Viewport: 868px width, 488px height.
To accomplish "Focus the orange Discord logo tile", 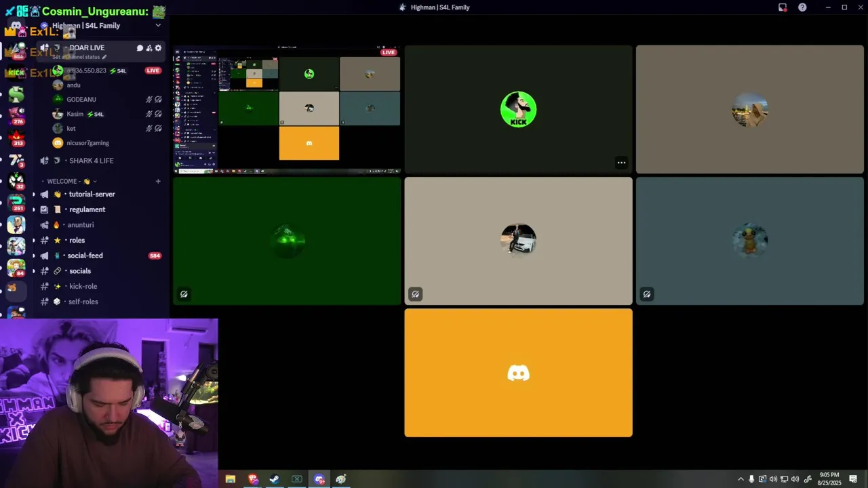I will (x=518, y=373).
